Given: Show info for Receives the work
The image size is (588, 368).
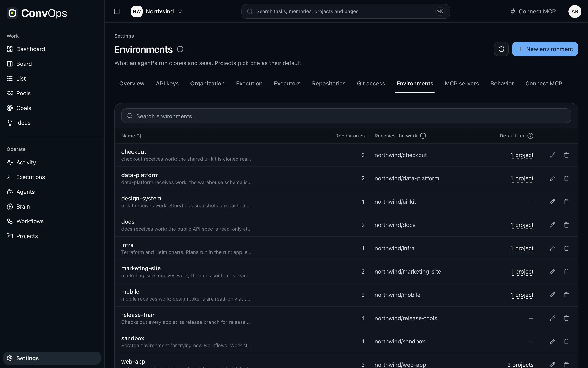Looking at the screenshot, I should pos(423,136).
